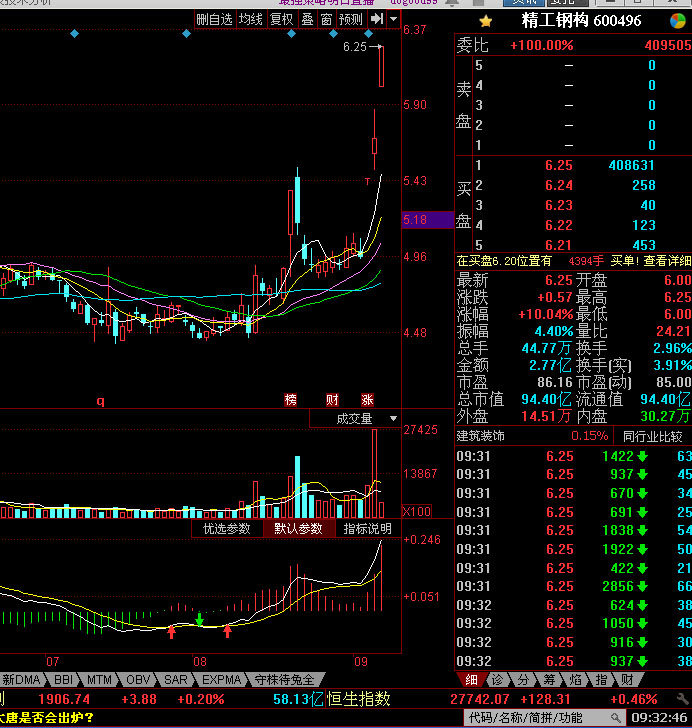
Task: Click the gold star favorite icon
Action: click(x=485, y=20)
